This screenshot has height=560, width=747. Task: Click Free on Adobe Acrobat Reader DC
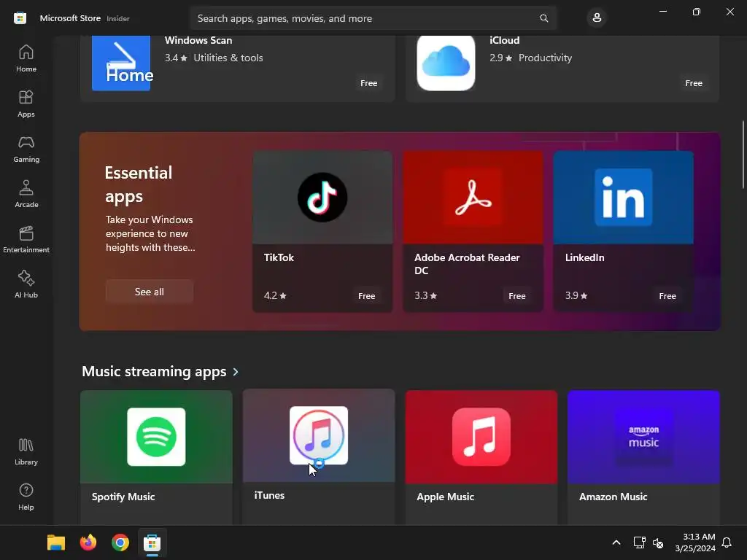coord(517,296)
